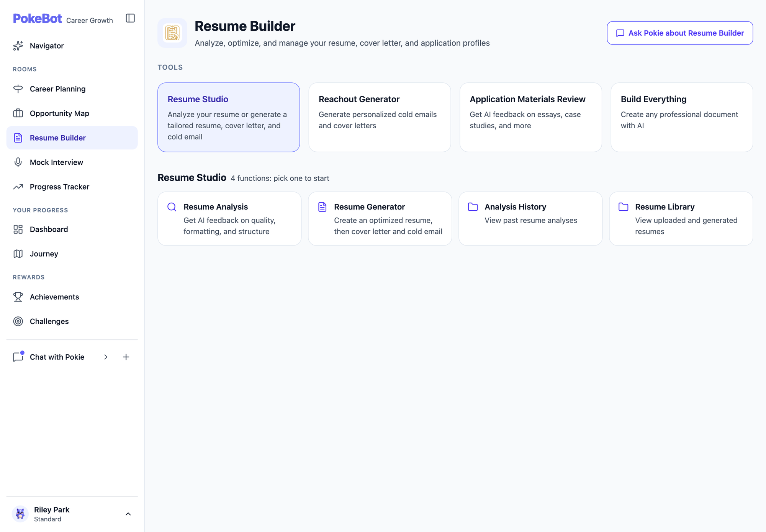
Task: Open the Dashboard page
Action: click(72, 229)
